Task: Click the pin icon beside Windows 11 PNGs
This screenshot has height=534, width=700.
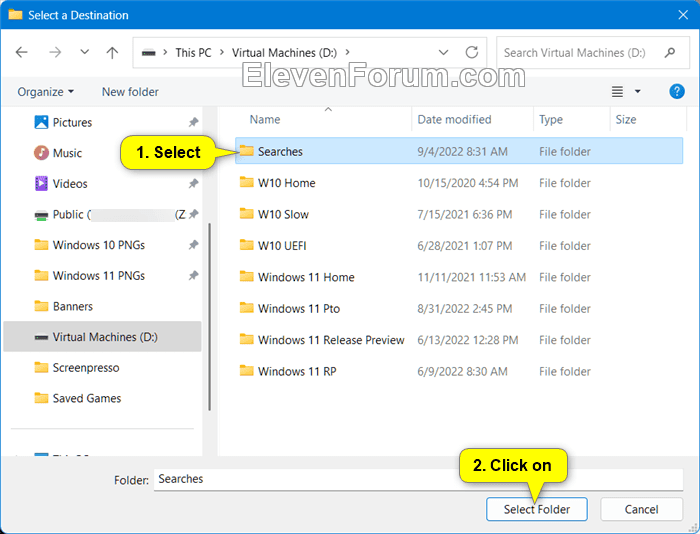Action: click(193, 275)
